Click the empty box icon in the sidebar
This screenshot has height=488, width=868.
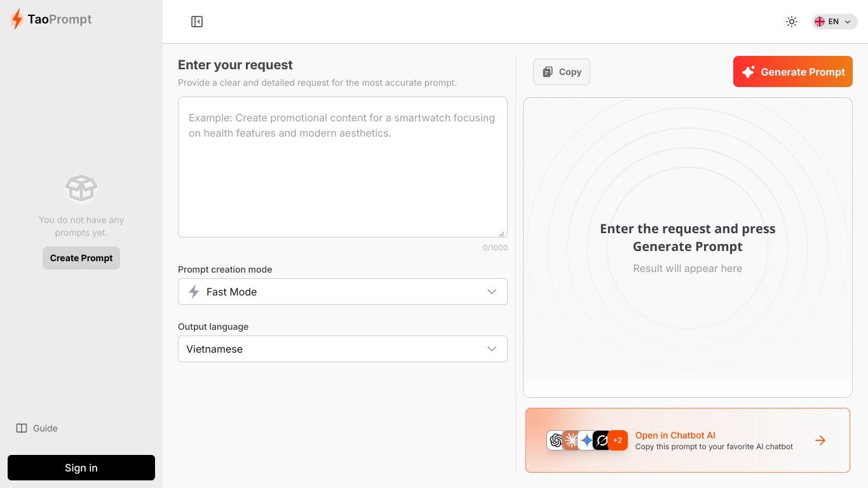point(81,188)
